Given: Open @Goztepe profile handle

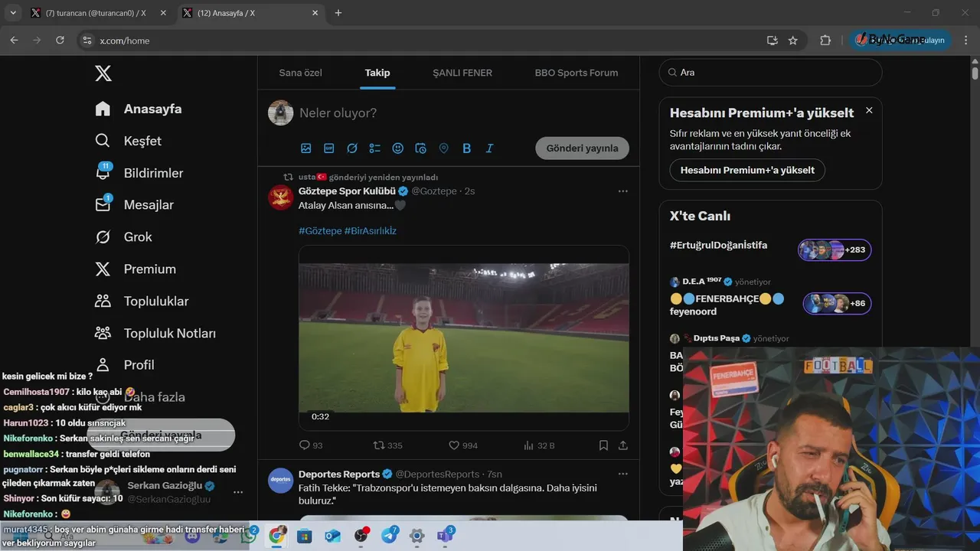Looking at the screenshot, I should 434,191.
